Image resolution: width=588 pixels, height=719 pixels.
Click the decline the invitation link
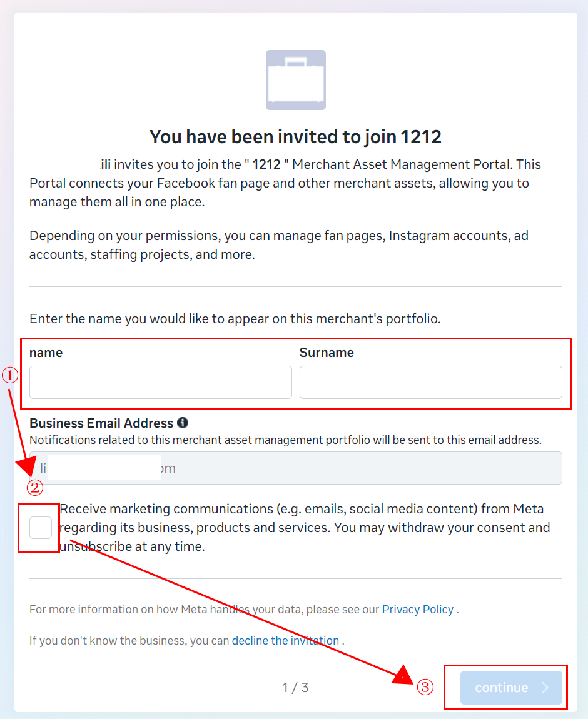[285, 641]
